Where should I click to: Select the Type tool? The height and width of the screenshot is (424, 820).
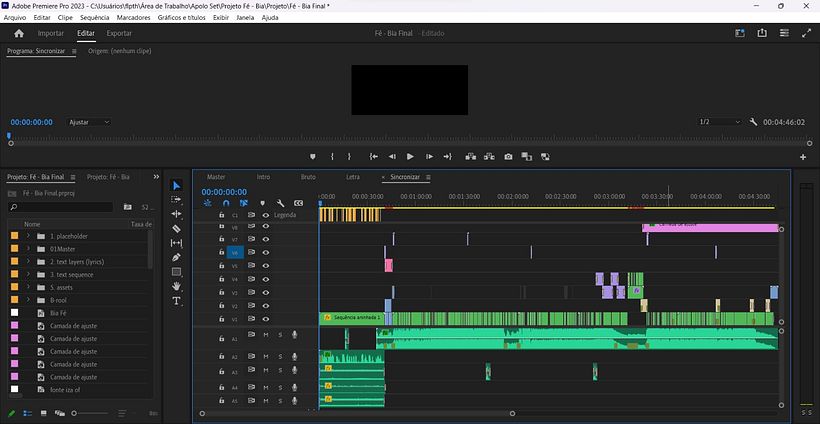click(176, 301)
